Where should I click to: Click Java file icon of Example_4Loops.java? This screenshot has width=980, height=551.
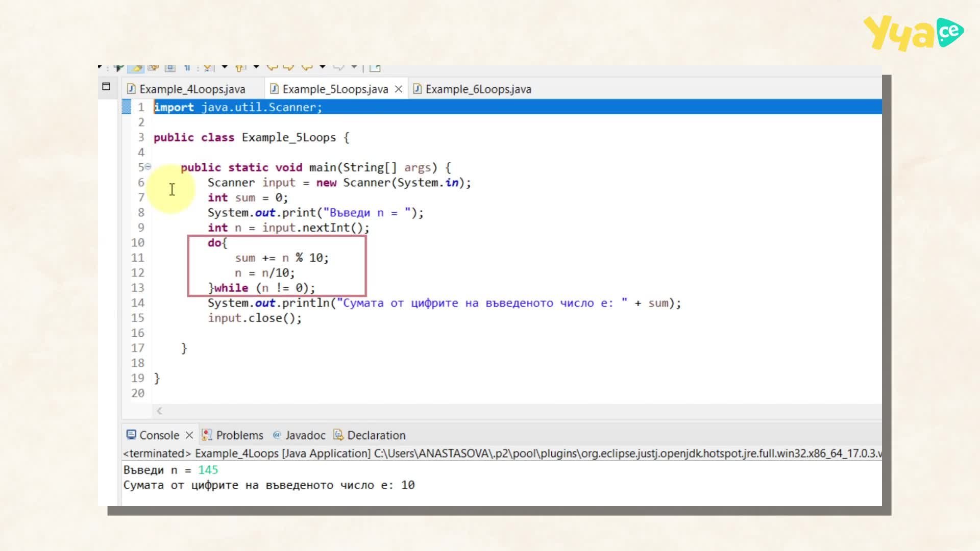(x=131, y=89)
